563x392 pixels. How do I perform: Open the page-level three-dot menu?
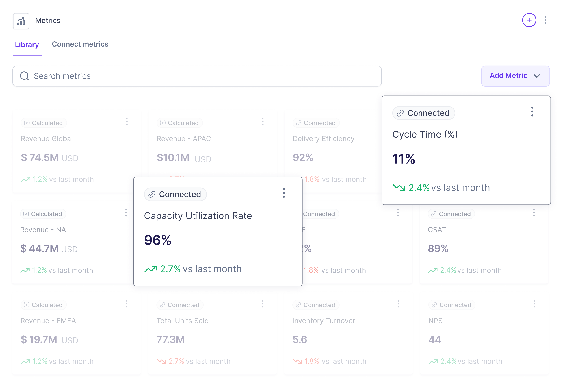(545, 20)
